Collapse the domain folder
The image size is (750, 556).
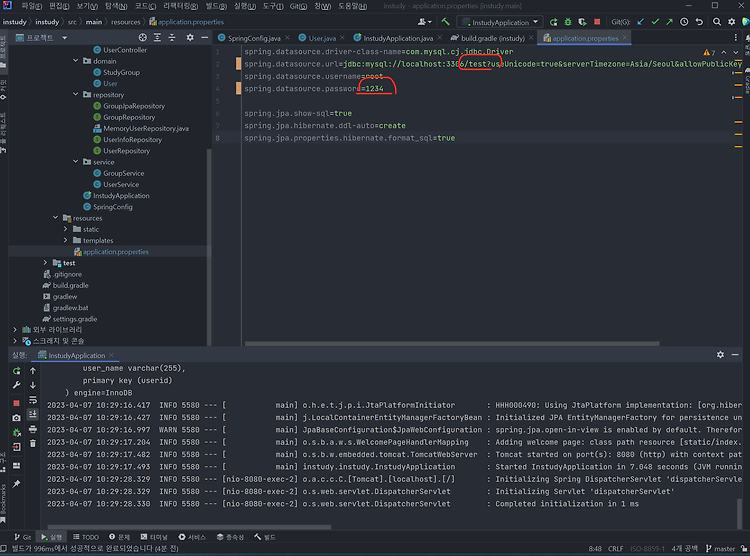(x=76, y=61)
